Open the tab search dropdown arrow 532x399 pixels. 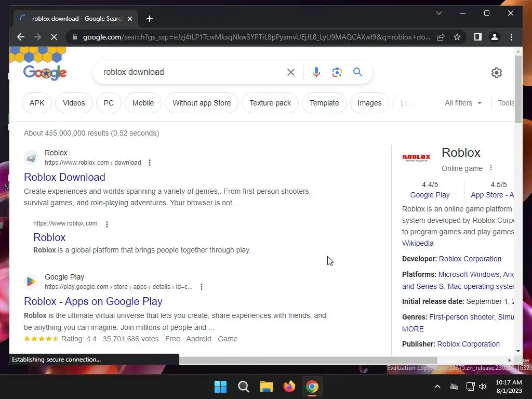click(x=438, y=13)
